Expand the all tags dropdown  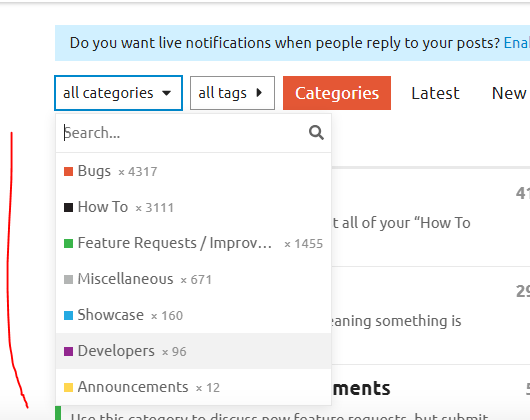(x=232, y=93)
